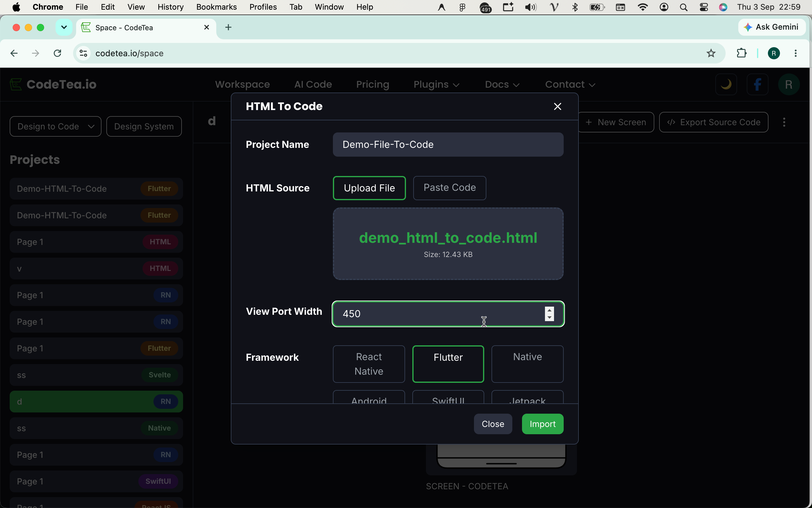Open the Wi-Fi status icon
This screenshot has width=812, height=508.
coord(643,7)
